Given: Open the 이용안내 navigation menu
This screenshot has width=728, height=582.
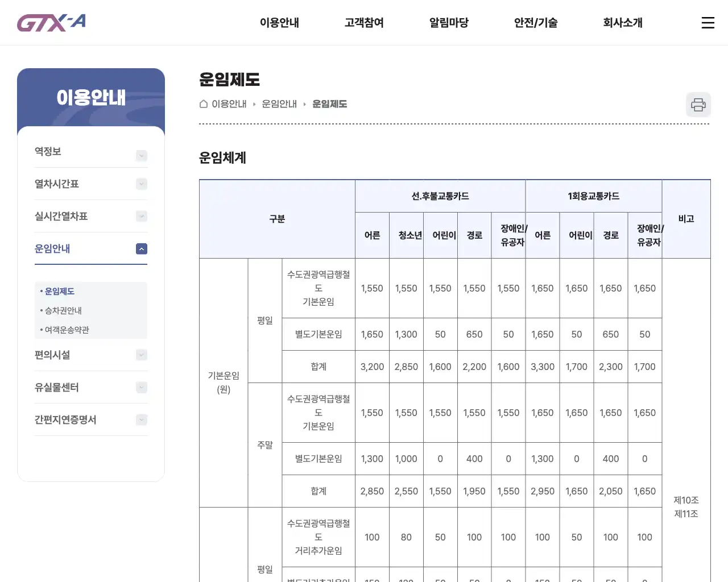Looking at the screenshot, I should coord(279,23).
